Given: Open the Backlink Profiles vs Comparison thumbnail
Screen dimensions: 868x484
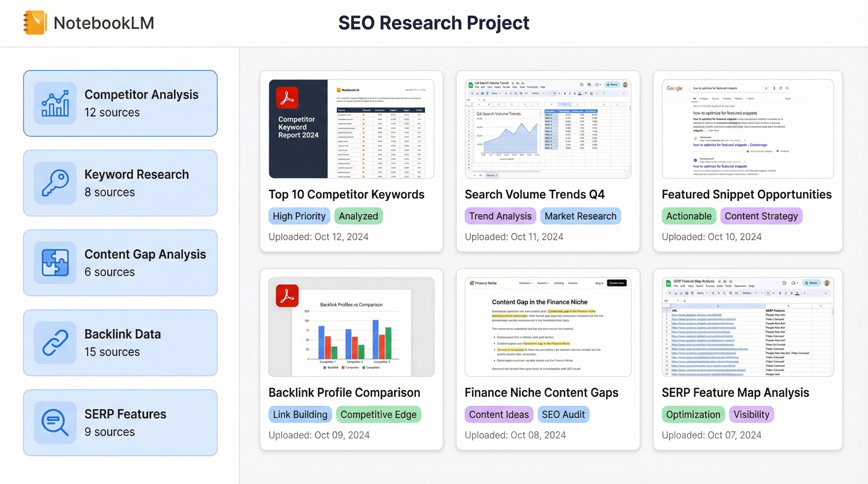Looking at the screenshot, I should 351,327.
